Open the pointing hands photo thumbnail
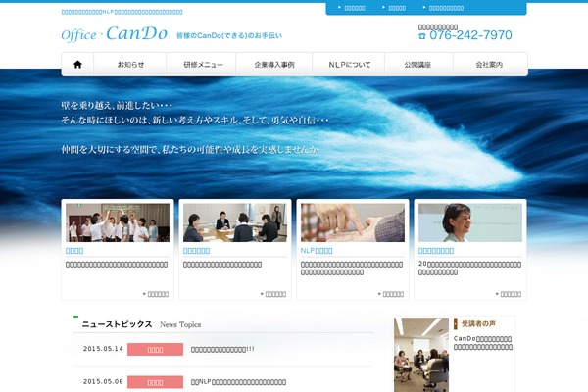The height and width of the screenshot is (392, 588). [353, 222]
